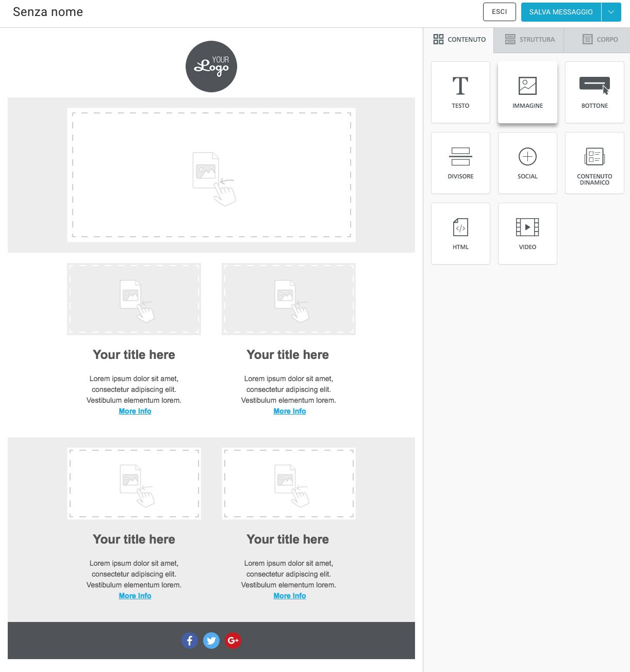630x672 pixels.
Task: Click right More Info link in white section
Action: (290, 411)
